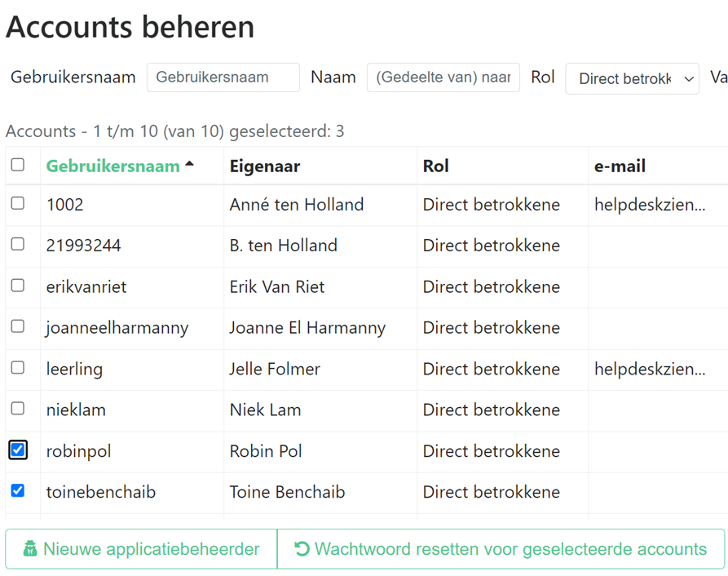Toggle the select-all checkbox in table header
The width and height of the screenshot is (728, 576).
point(18,165)
